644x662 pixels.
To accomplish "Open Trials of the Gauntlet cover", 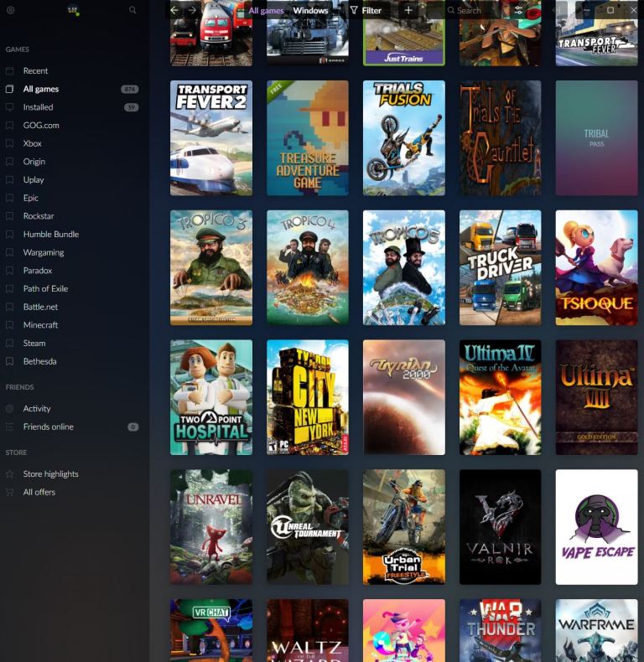I will point(501,138).
